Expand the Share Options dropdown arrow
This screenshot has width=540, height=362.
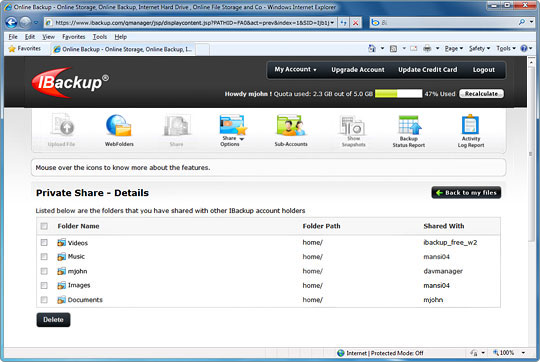click(x=242, y=139)
